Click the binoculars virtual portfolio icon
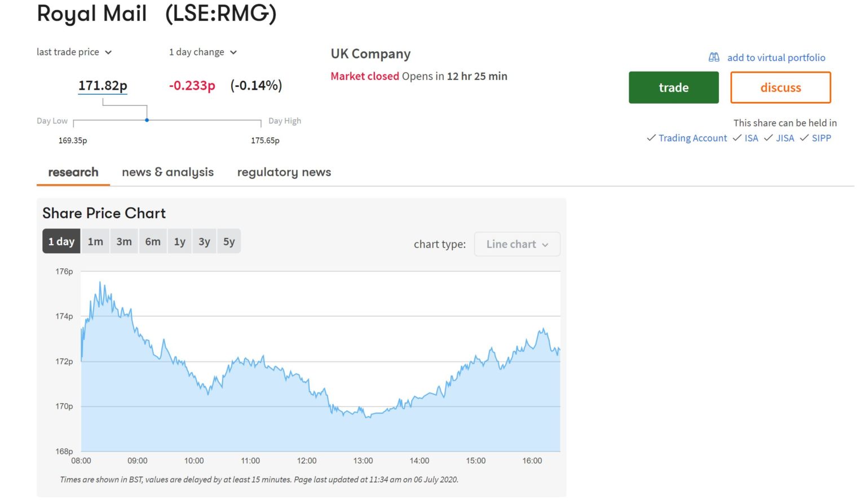The image size is (866, 504). pyautogui.click(x=713, y=57)
